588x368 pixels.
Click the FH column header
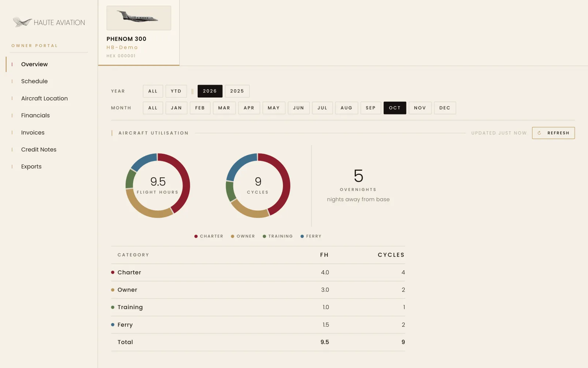[x=325, y=255]
